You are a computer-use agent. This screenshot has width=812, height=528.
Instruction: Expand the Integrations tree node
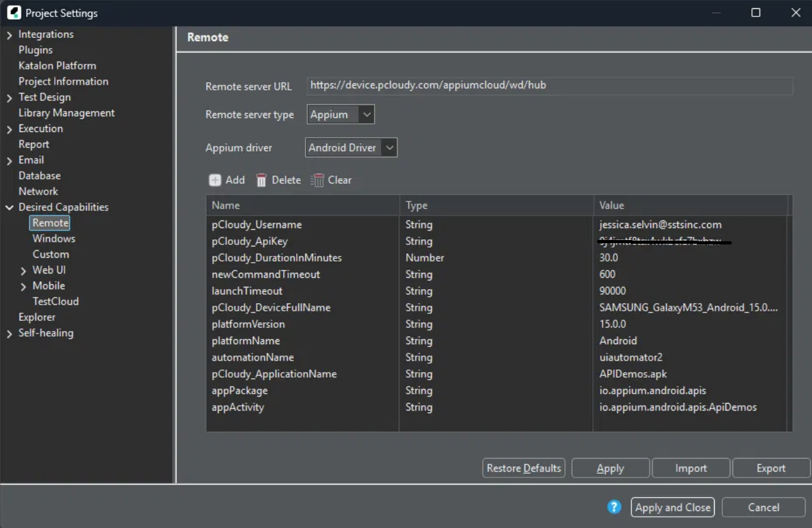click(x=9, y=35)
